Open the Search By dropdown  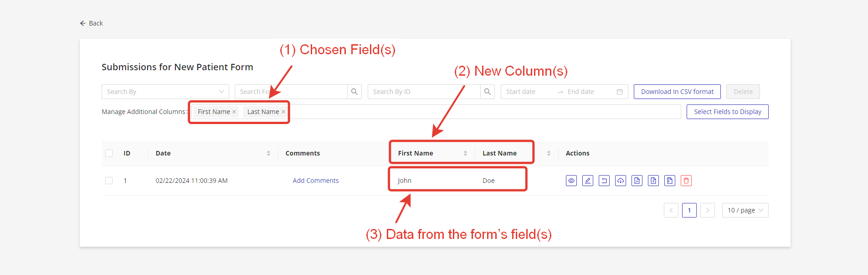[x=165, y=92]
